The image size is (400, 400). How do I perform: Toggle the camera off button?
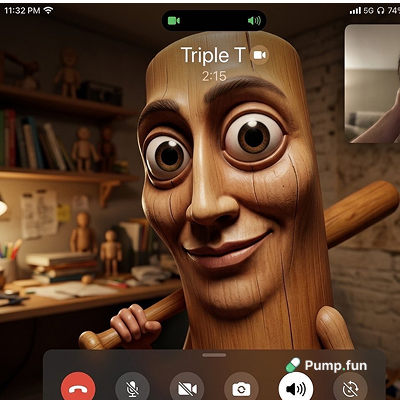coord(187,387)
